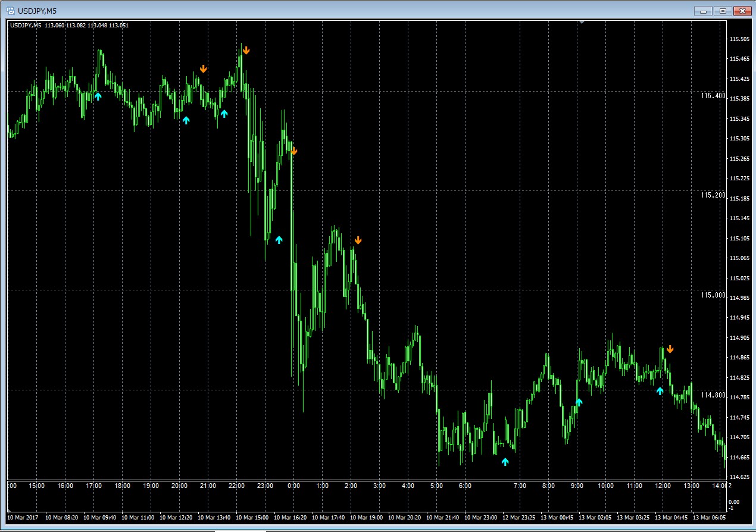Select the orange down arrow at the peak after 22:00

(246, 51)
